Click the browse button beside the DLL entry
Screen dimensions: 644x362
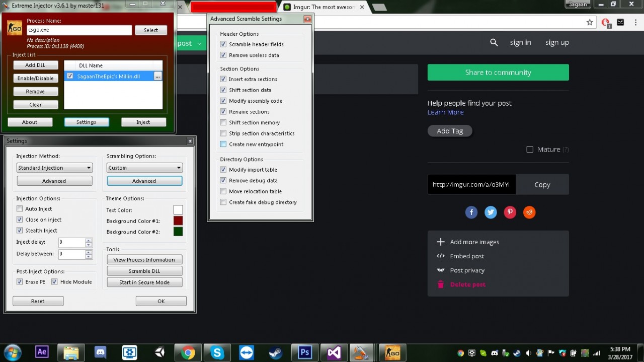click(158, 76)
